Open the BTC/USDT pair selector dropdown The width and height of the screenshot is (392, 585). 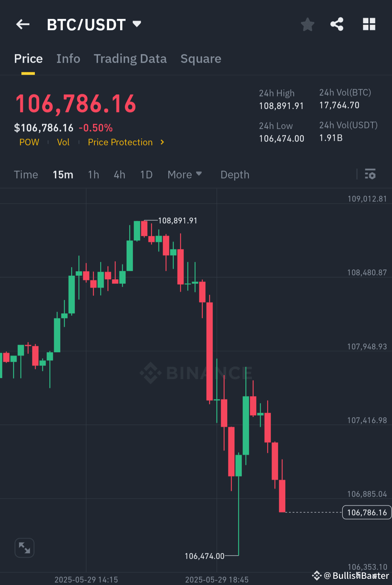(94, 24)
